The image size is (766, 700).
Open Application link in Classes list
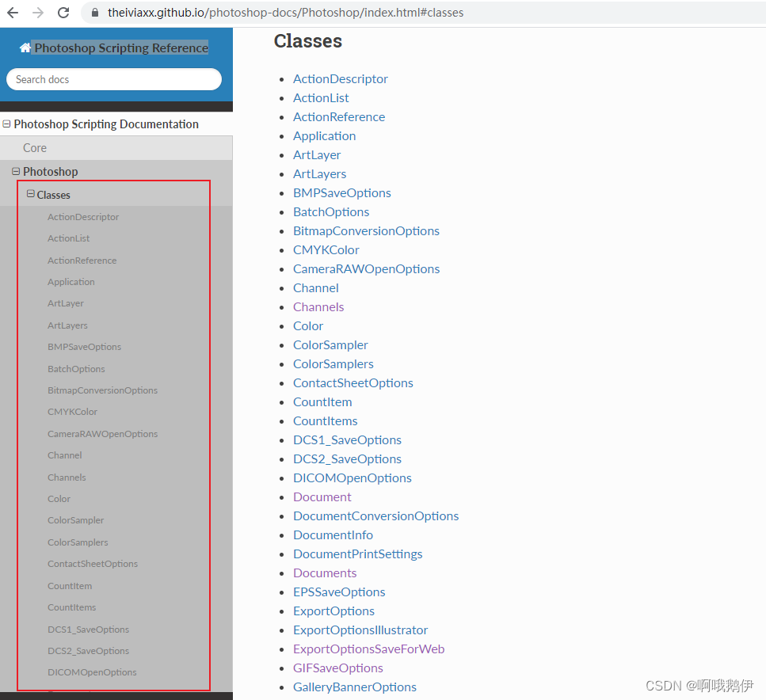324,135
